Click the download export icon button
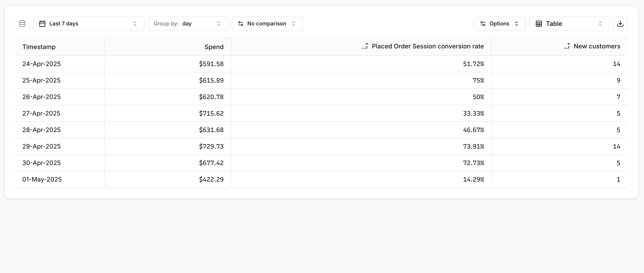The image size is (644, 273). 620,24
